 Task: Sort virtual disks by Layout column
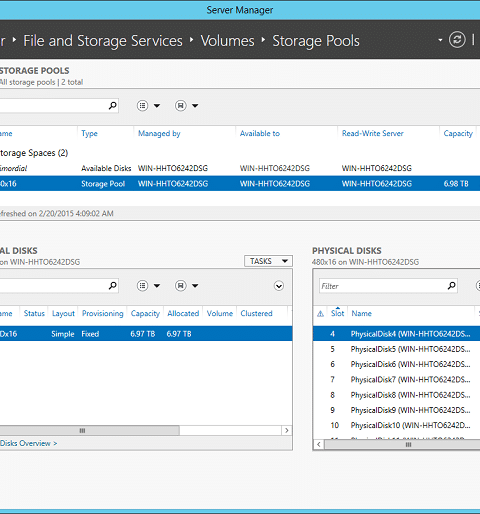click(63, 313)
